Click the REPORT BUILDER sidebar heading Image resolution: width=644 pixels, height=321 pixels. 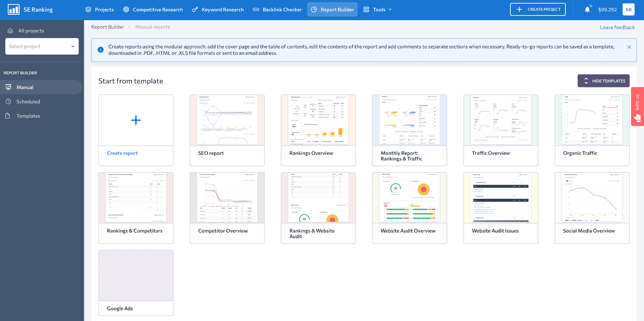pyautogui.click(x=20, y=73)
